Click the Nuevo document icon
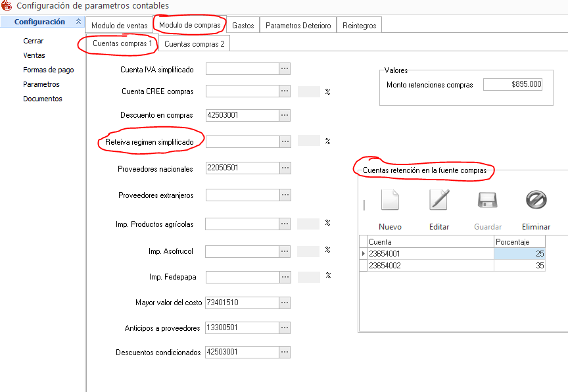This screenshot has height=392, width=568. [390, 199]
